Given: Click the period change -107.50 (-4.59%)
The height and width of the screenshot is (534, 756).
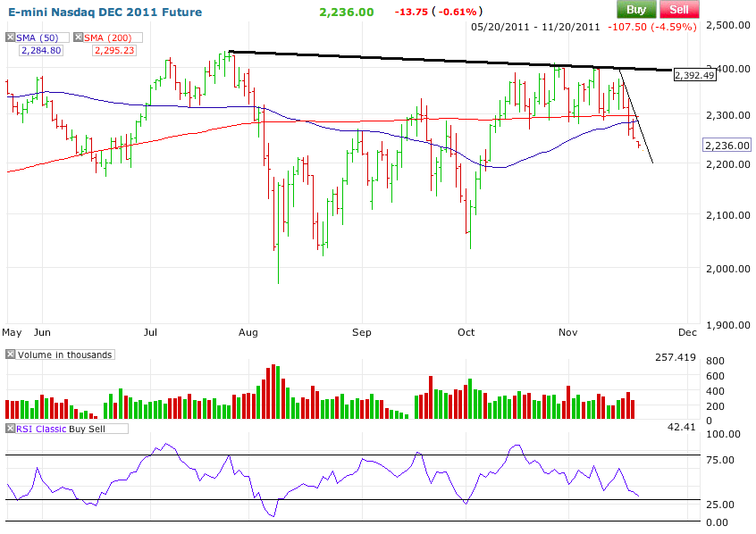Looking at the screenshot, I should [651, 27].
